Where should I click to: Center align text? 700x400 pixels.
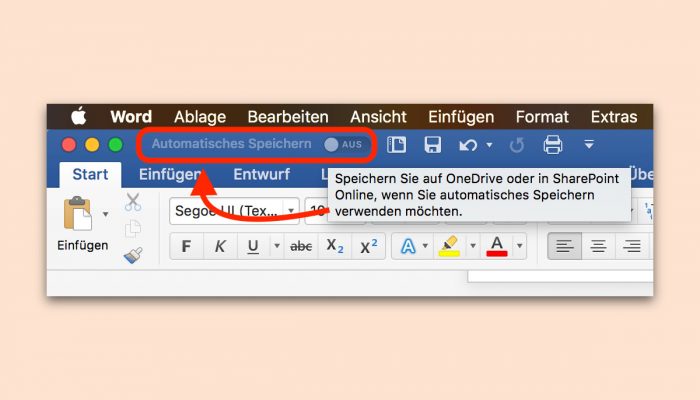pyautogui.click(x=598, y=246)
